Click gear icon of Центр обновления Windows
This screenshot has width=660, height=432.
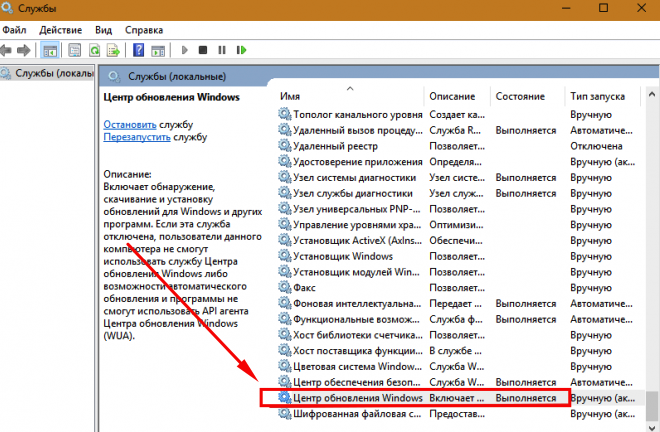(285, 398)
